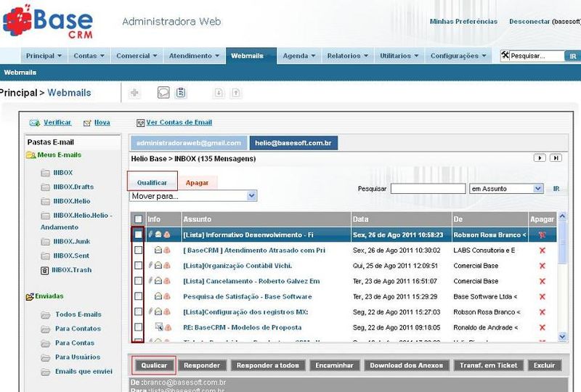The height and width of the screenshot is (392, 581).
Task: Tick checkbox for Pesquisa de Satisfação email
Action: pyautogui.click(x=138, y=296)
